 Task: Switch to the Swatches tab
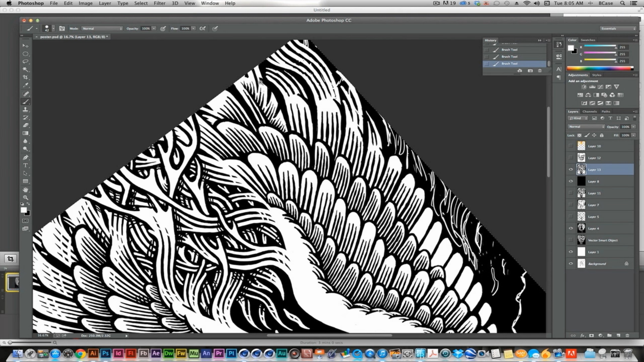point(588,40)
